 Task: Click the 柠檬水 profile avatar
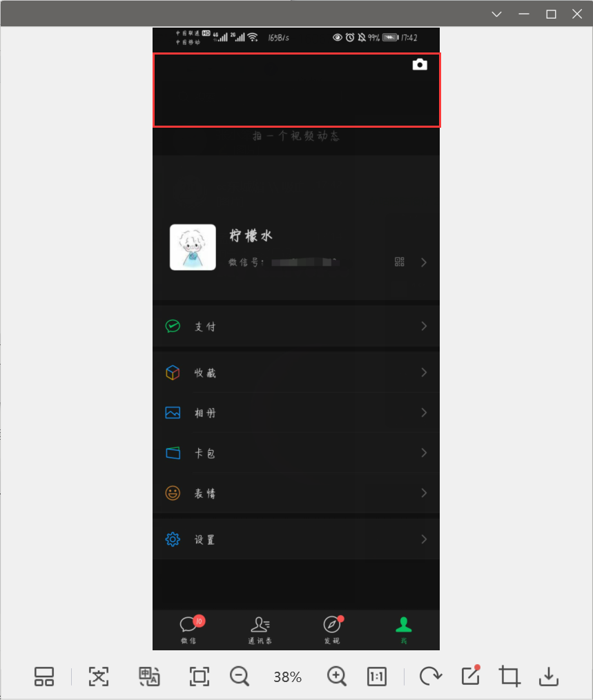[x=193, y=247]
